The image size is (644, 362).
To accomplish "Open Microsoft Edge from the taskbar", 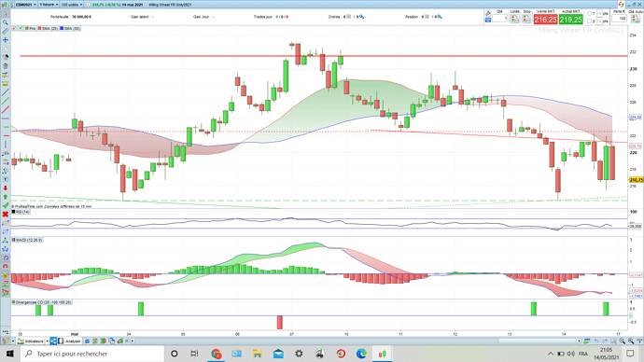I will pos(361,354).
